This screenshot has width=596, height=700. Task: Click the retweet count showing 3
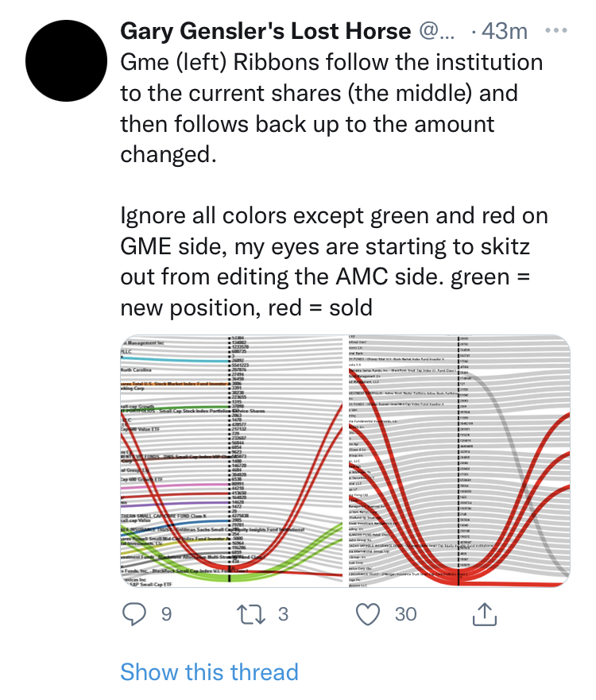coord(283,613)
